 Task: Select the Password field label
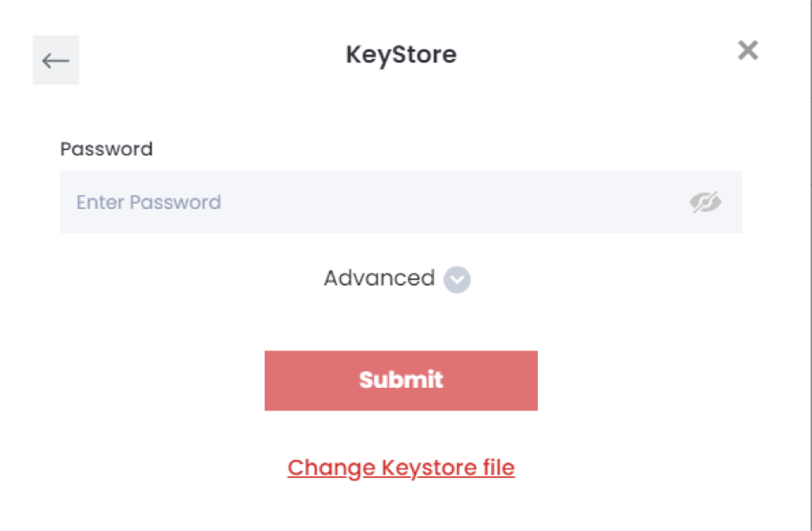click(x=106, y=149)
